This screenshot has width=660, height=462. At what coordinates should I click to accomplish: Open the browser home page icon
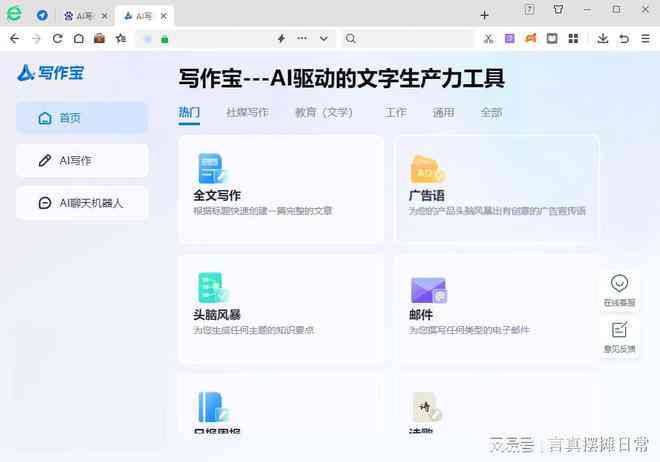pos(79,39)
